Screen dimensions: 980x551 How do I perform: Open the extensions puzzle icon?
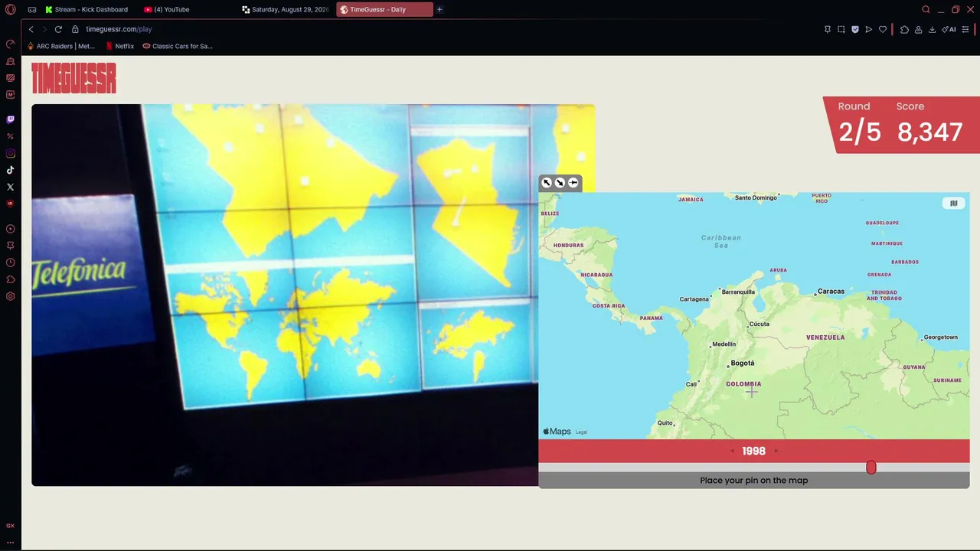click(904, 29)
